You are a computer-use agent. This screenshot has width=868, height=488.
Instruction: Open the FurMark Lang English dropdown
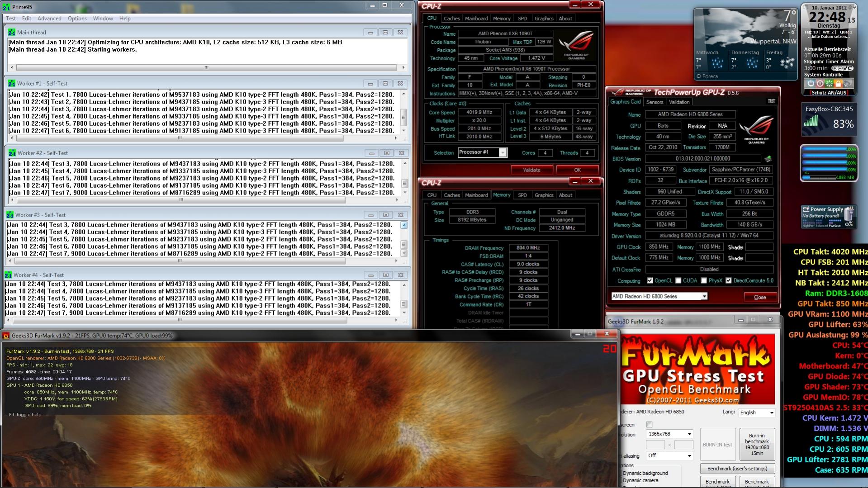pyautogui.click(x=757, y=412)
